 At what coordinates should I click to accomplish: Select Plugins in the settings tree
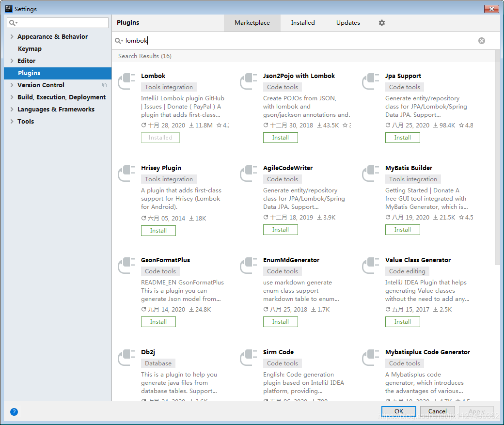(x=58, y=73)
